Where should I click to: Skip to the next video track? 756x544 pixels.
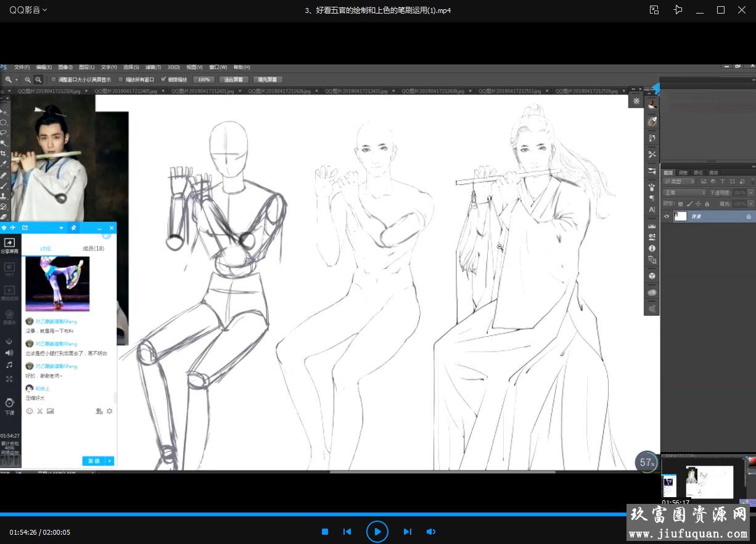coord(407,532)
